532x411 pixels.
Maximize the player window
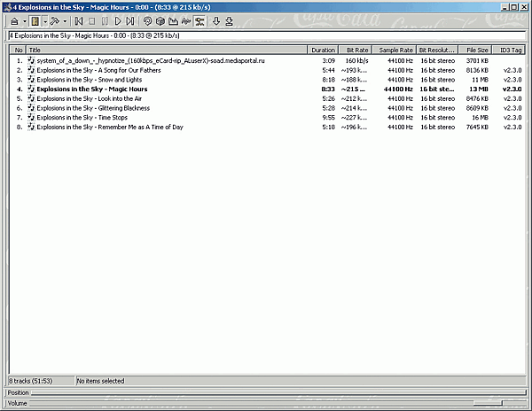pyautogui.click(x=514, y=7)
